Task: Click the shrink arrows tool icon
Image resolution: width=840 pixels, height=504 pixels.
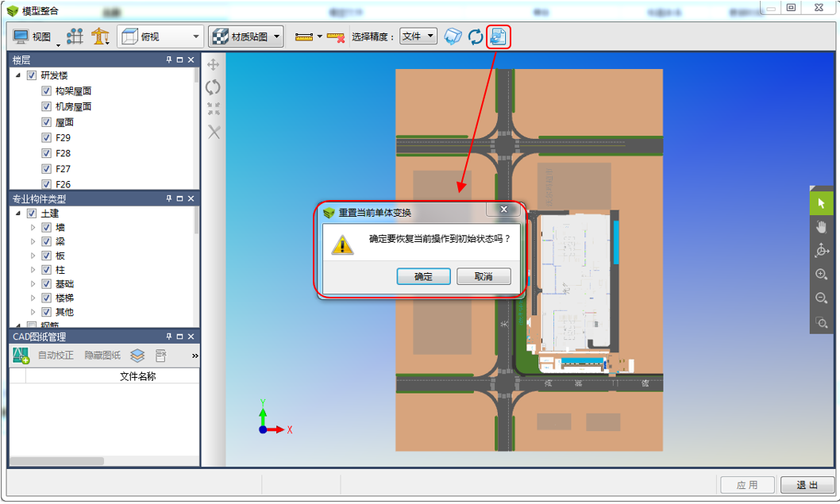Action: [x=214, y=109]
